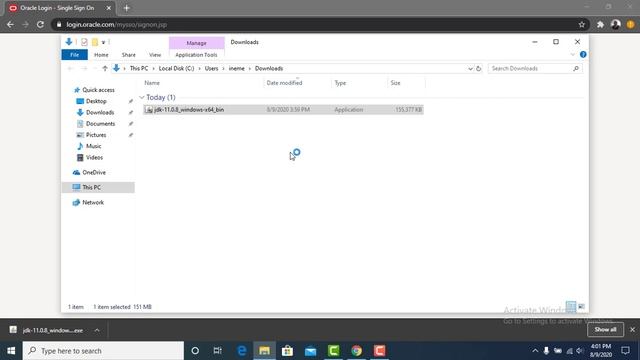Switch to the Home ribbon tab
640x360 pixels.
pos(101,55)
